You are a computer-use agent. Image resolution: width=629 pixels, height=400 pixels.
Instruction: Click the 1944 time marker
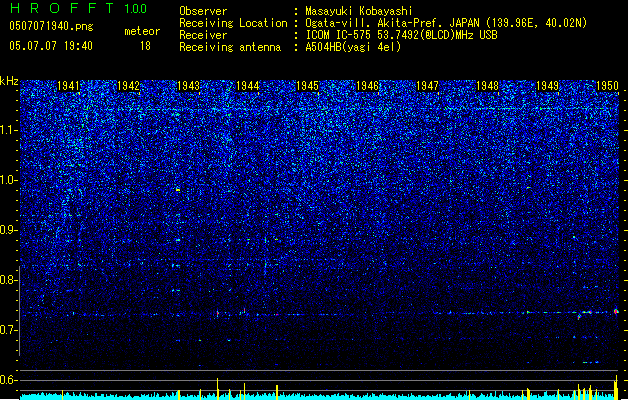[248, 86]
